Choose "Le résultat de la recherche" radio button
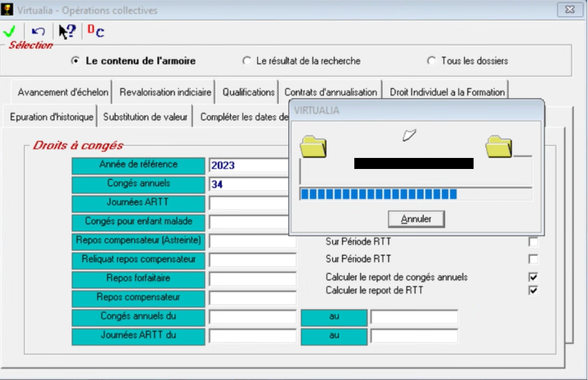This screenshot has width=588, height=380. [x=247, y=61]
